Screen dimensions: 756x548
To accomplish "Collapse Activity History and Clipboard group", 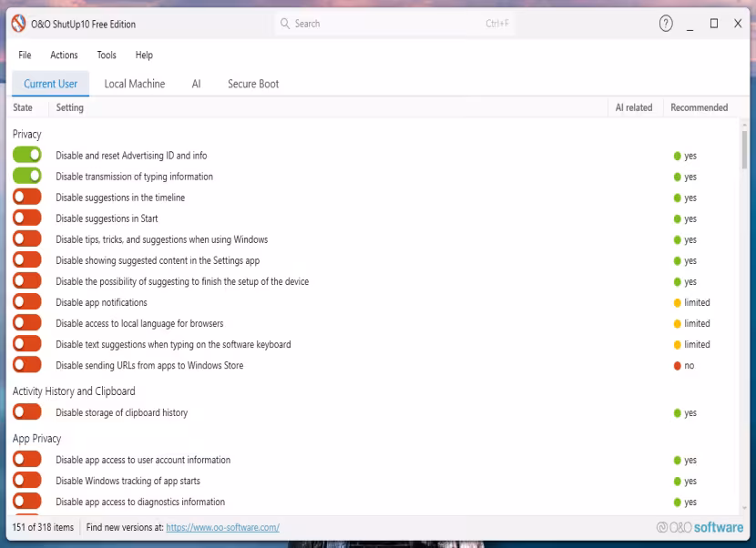I will [74, 391].
